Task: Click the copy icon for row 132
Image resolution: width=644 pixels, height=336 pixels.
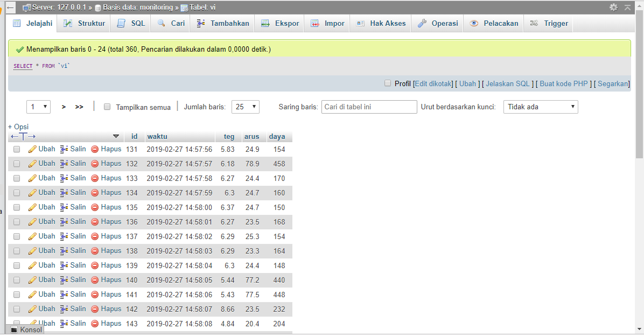Action: [x=64, y=164]
